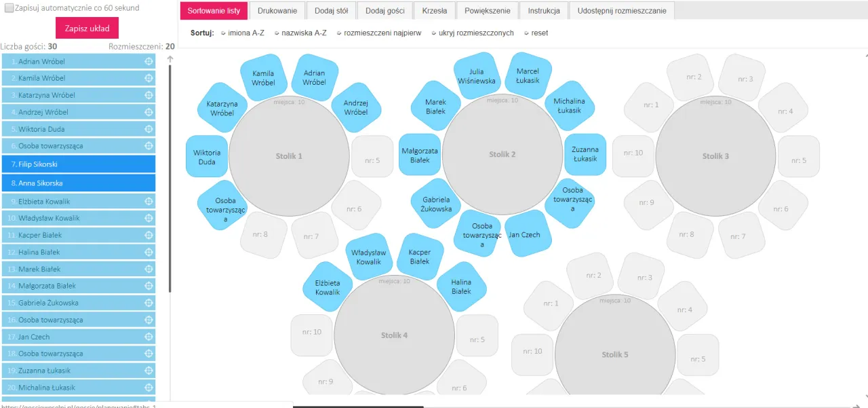Select Filip Sikorski in the guest list
Screen dimensions: 868x408
coord(78,164)
